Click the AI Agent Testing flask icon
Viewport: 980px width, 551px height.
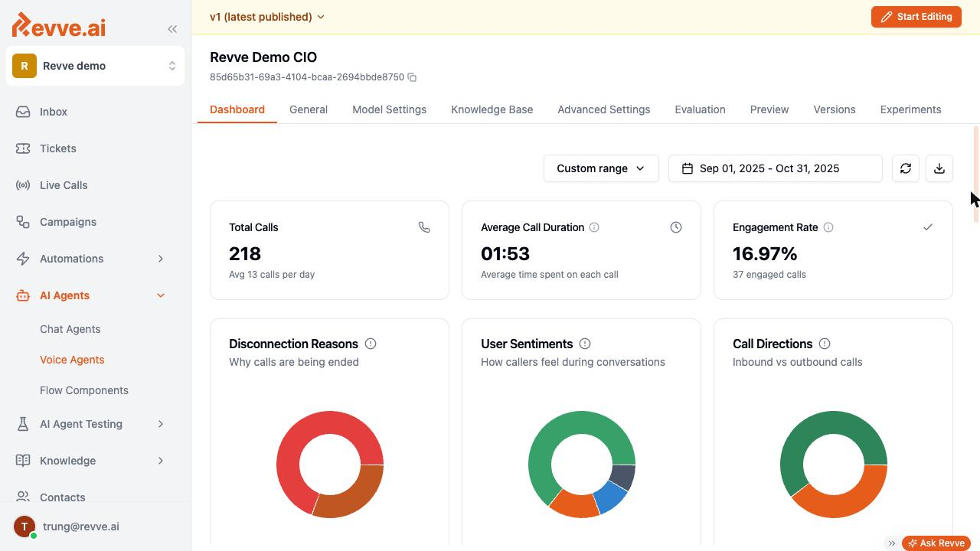[x=23, y=424]
